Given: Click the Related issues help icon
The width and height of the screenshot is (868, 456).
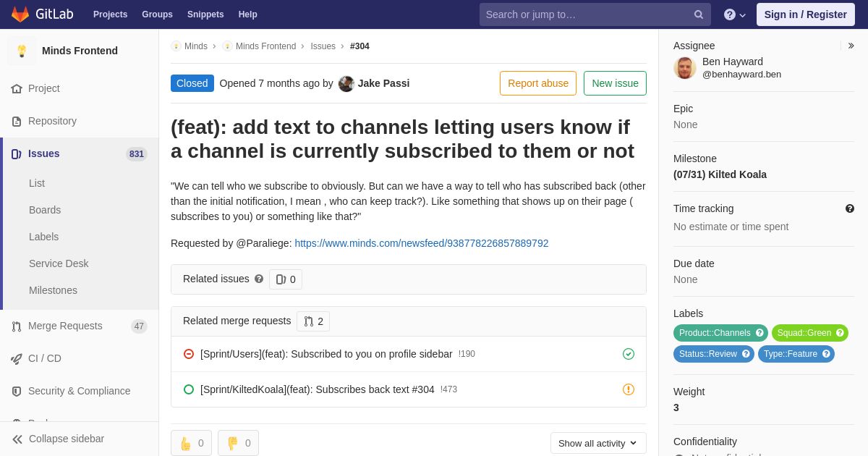Looking at the screenshot, I should (259, 279).
